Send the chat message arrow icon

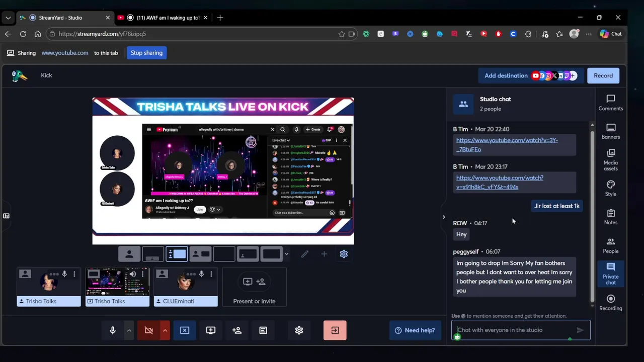pos(580,330)
